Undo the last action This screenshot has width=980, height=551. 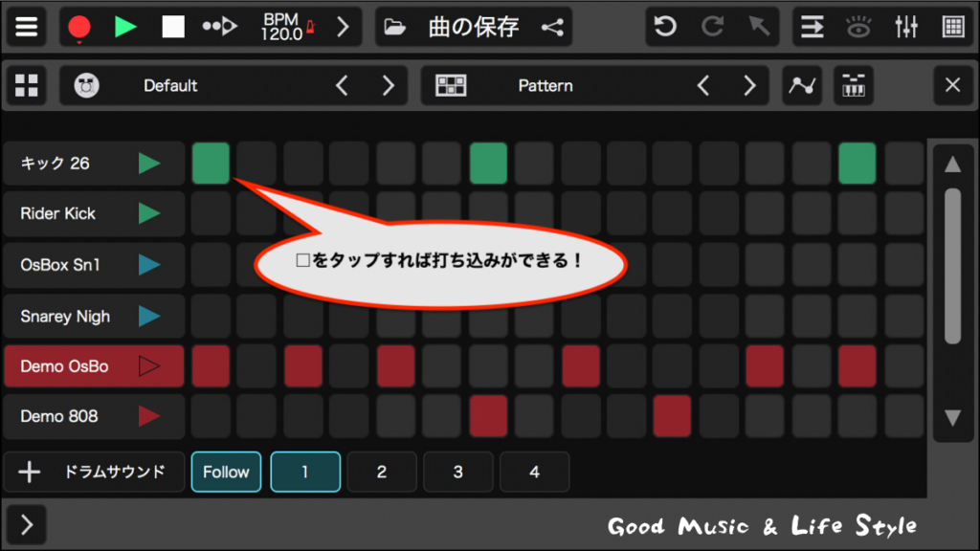665,27
